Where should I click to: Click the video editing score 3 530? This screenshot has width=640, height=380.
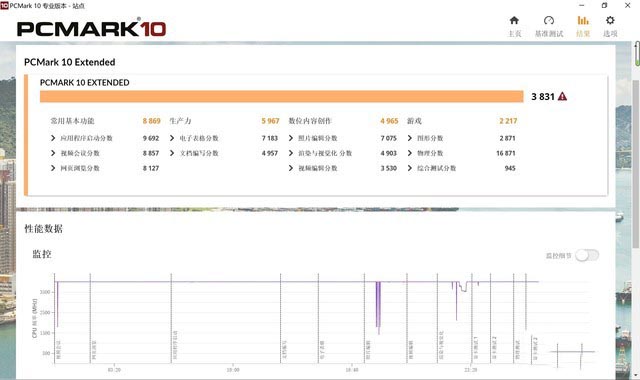click(x=389, y=168)
